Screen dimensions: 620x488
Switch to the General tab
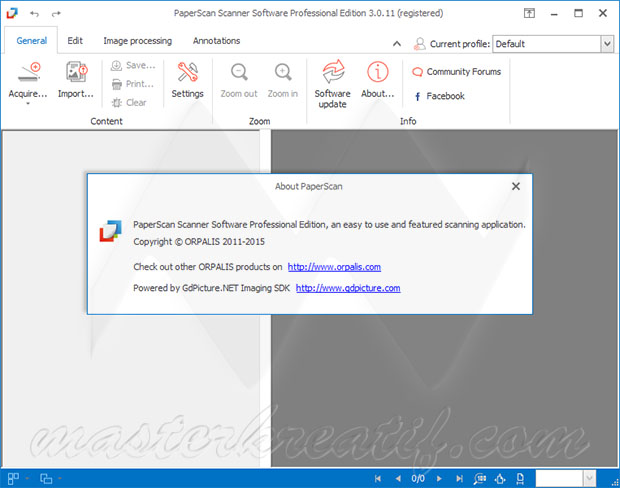coord(32,41)
